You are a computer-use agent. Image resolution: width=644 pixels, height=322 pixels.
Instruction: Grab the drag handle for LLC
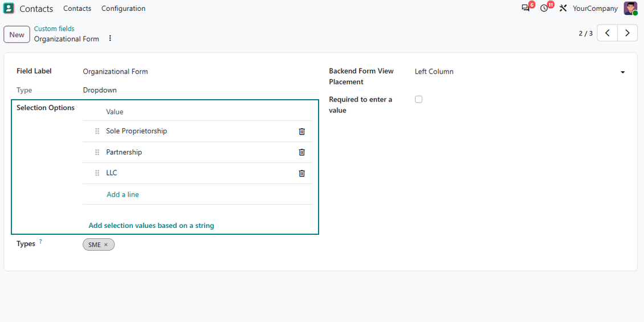click(x=97, y=173)
